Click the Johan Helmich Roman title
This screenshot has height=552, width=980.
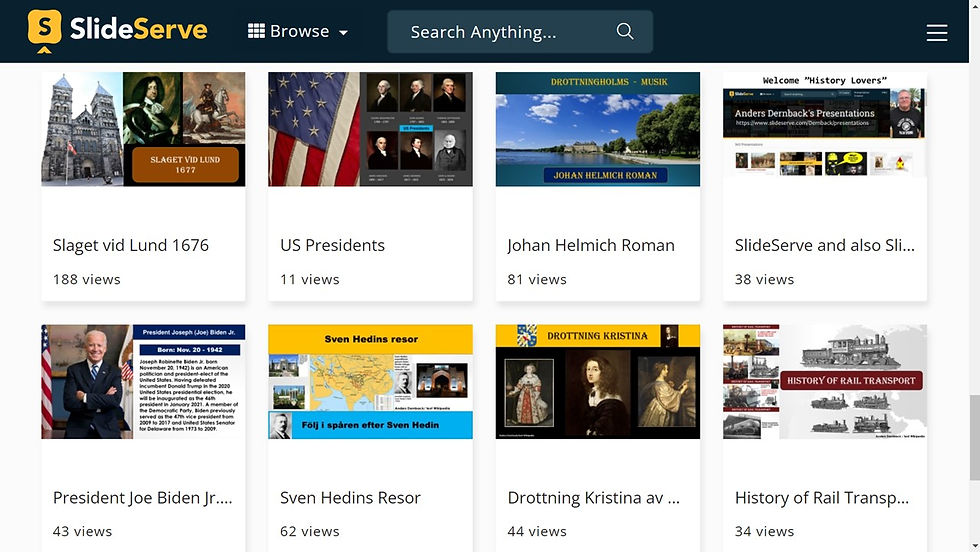(x=591, y=246)
